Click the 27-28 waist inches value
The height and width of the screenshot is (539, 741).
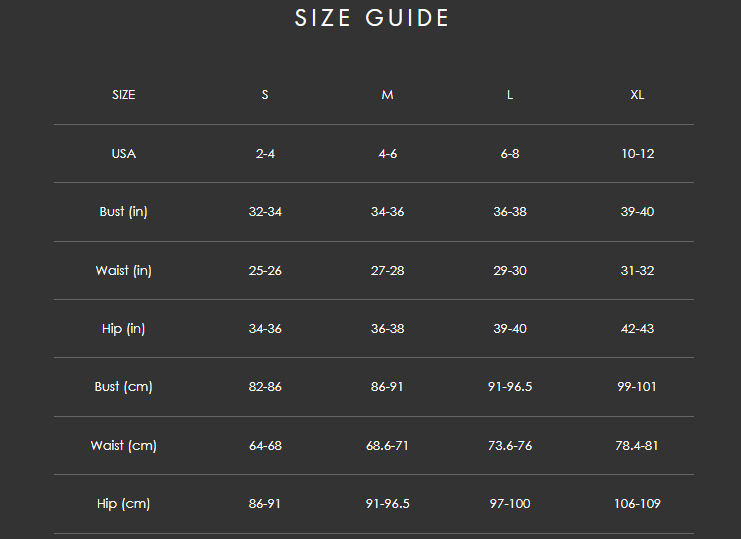387,271
